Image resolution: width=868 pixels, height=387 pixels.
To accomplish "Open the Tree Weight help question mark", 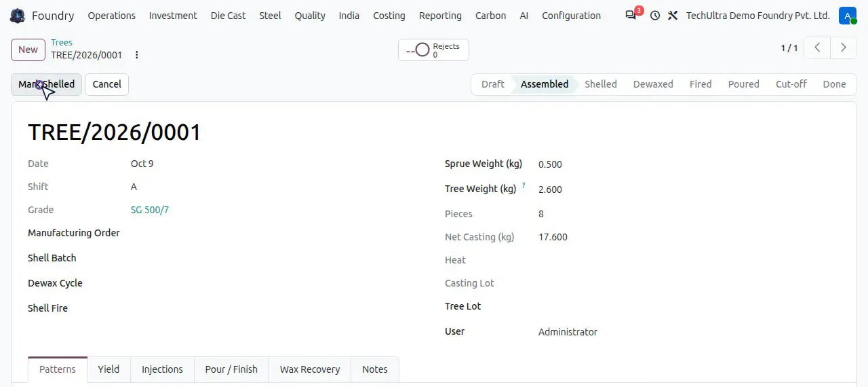I will coord(524,185).
